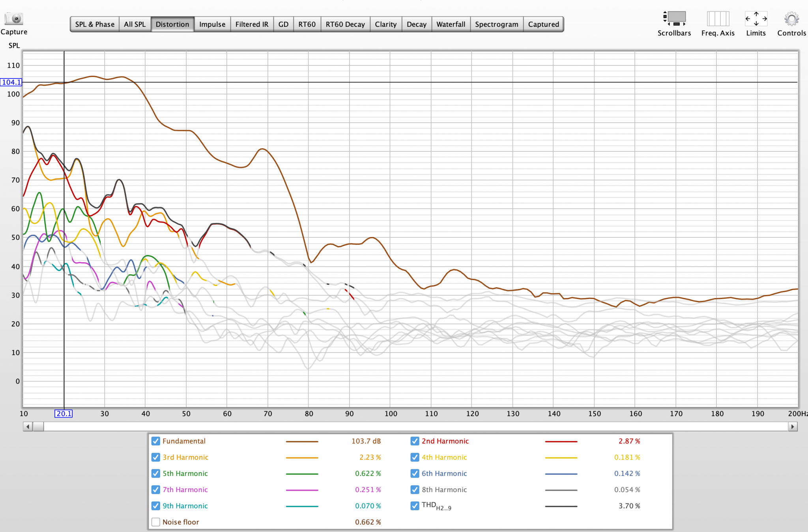Screen dimensions: 808x532
Task: Open the Waterfall tab
Action: 451,24
